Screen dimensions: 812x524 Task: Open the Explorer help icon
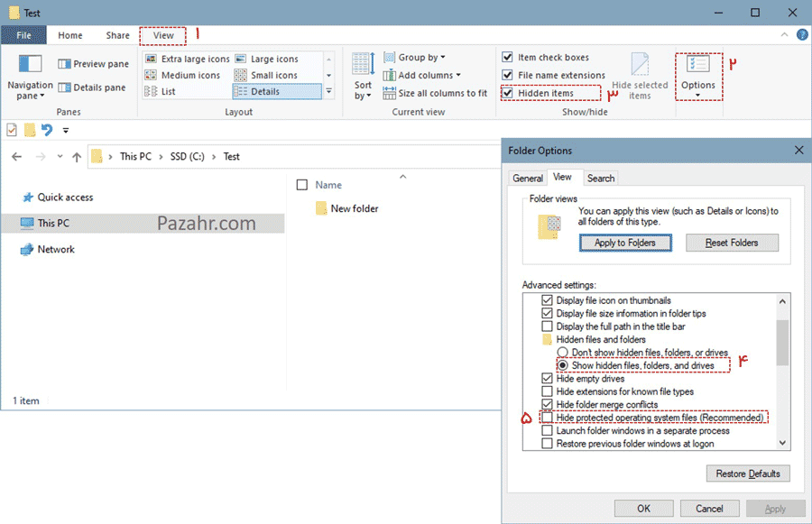pos(802,34)
